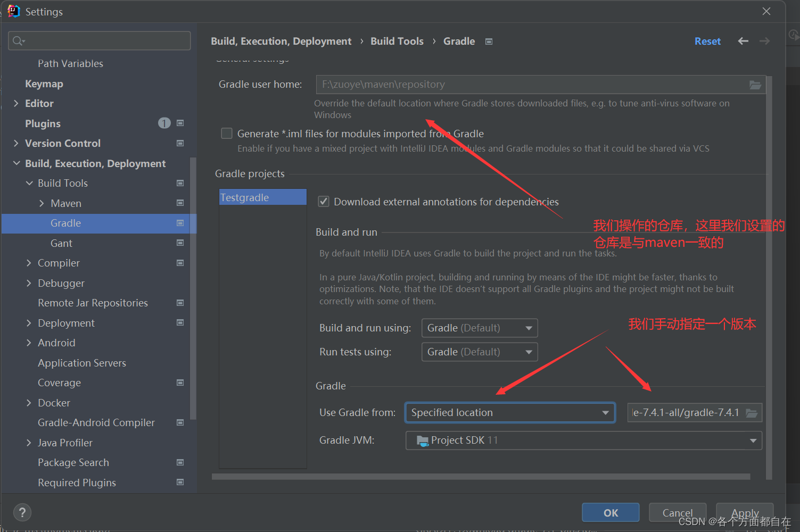Open the Build and run using dropdown
The height and width of the screenshot is (532, 800).
coord(480,328)
